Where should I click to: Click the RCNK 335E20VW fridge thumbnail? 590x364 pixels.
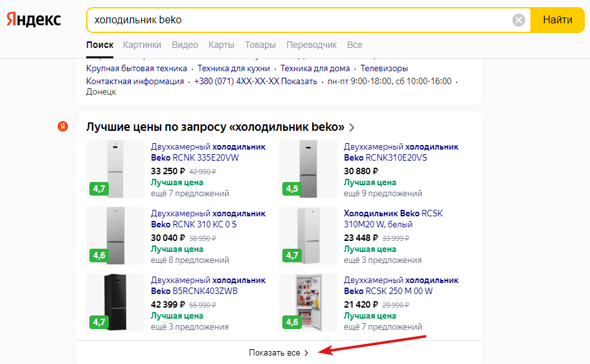coord(115,169)
